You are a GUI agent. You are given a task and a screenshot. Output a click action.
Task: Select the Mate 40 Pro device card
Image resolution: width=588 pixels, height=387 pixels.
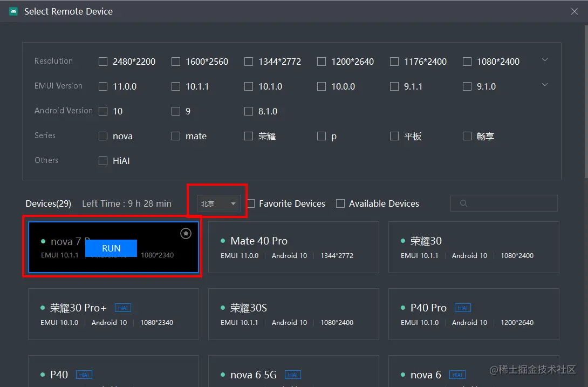(x=293, y=247)
